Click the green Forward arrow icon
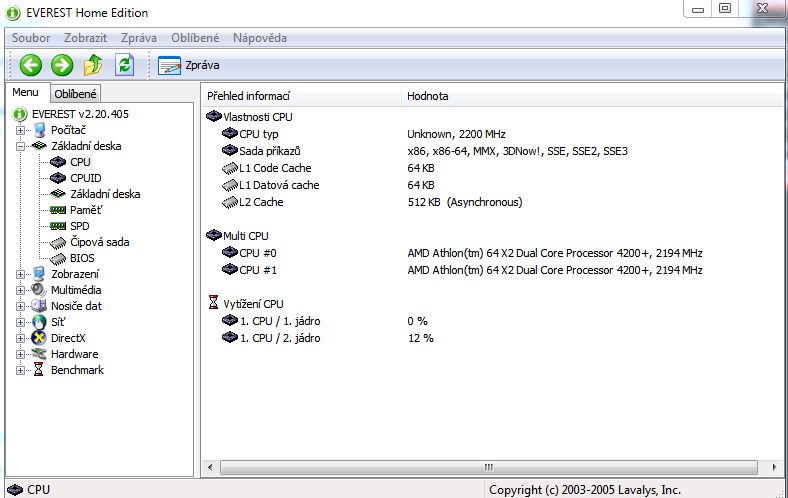This screenshot has height=498, width=788. 62,65
